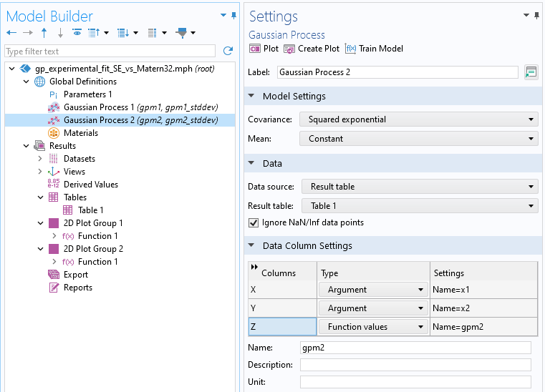545x392 pixels.
Task: Click the double-arrow icon in Columns header
Action: point(254,267)
